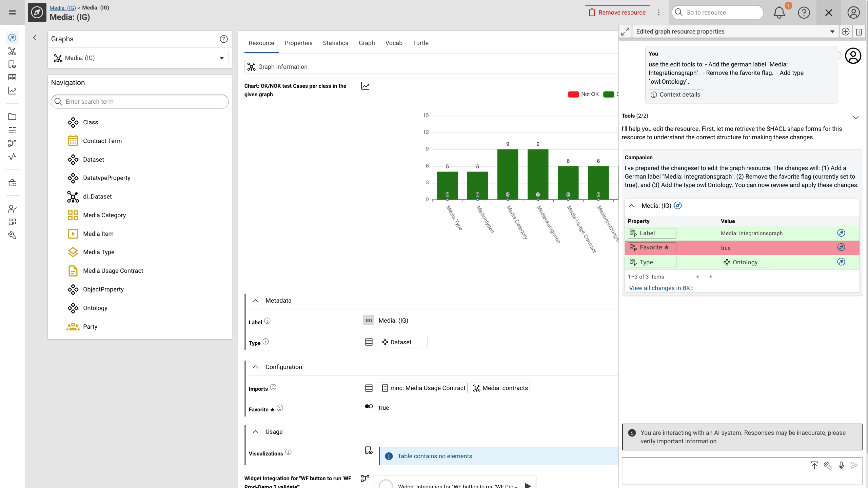Click the green Media Category bar in chart
868x488 pixels.
pos(508,174)
